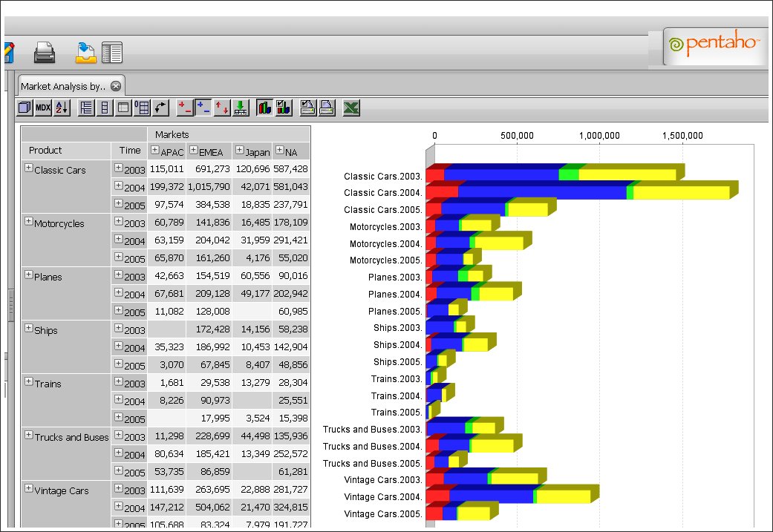Toggle drill position mode with blue plus-minus
Screen dimensions: 773x532
203,108
